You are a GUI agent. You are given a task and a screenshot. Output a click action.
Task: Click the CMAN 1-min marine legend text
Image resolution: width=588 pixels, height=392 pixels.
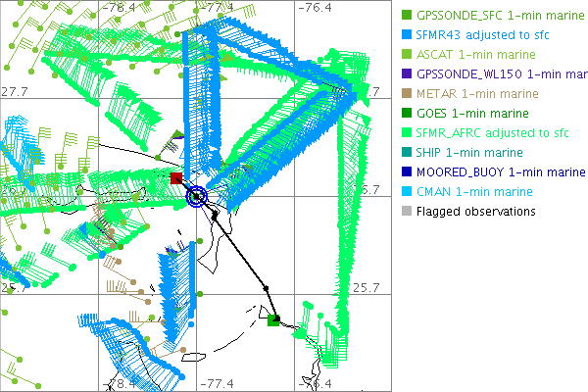tap(474, 192)
